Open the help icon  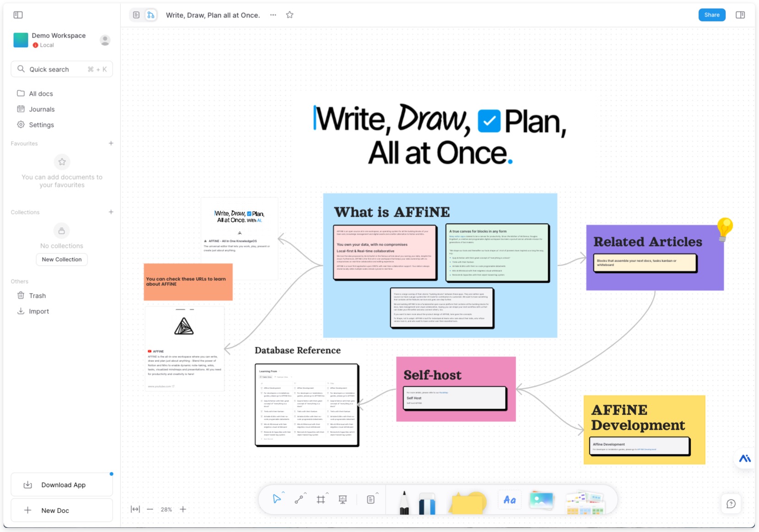pyautogui.click(x=731, y=504)
